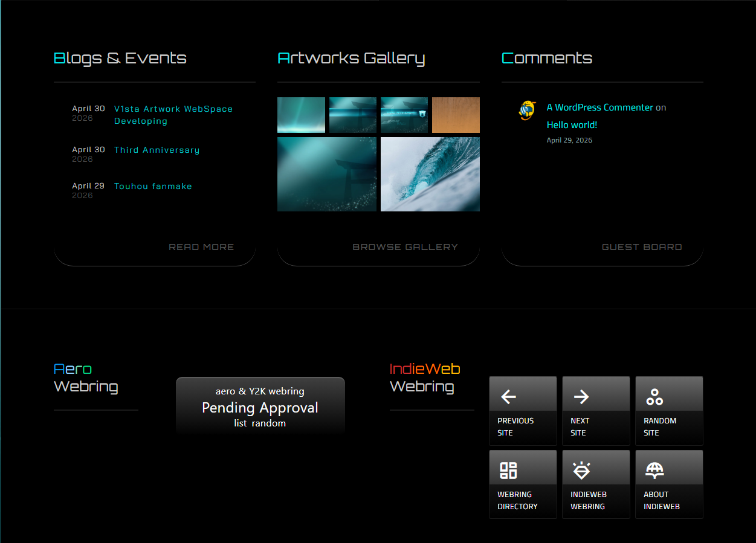Screen dimensions: 756x543
Task: Click the Hello world! comment link
Action: point(572,125)
